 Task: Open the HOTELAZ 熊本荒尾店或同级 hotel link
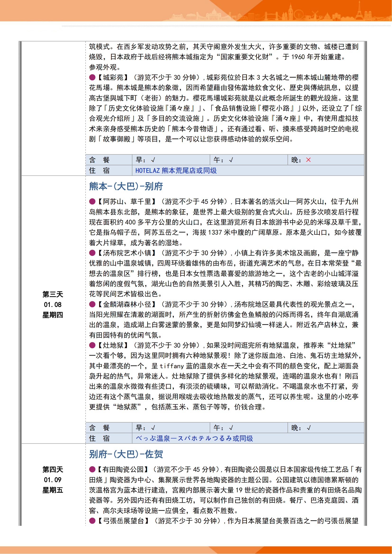point(176,171)
